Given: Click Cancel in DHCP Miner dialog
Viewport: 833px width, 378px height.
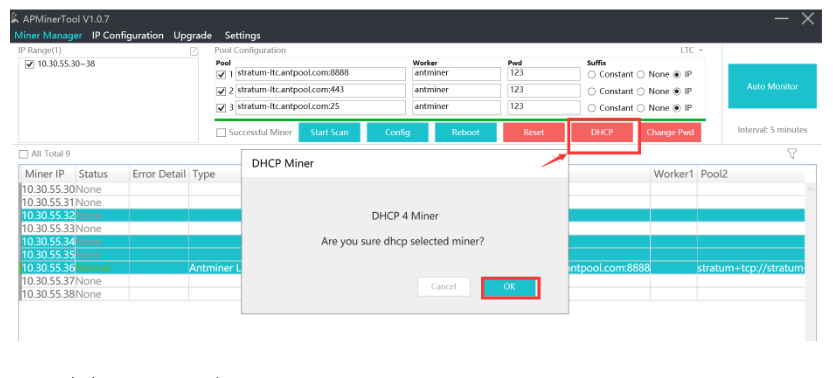Looking at the screenshot, I should tap(444, 287).
